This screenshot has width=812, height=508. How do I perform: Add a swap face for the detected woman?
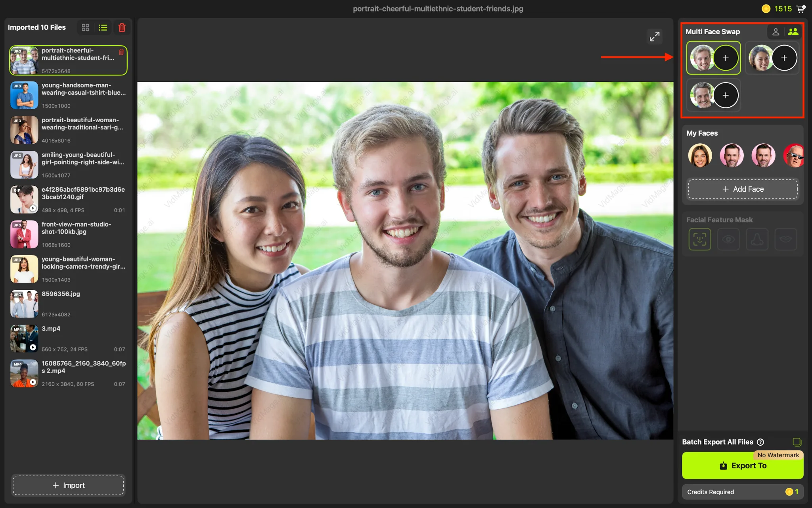pyautogui.click(x=784, y=58)
